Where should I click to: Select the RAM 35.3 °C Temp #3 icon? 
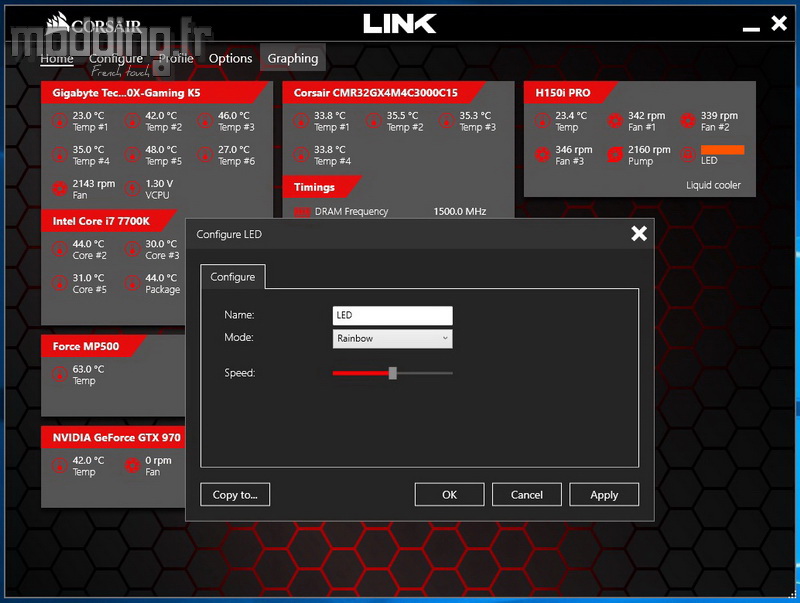446,121
